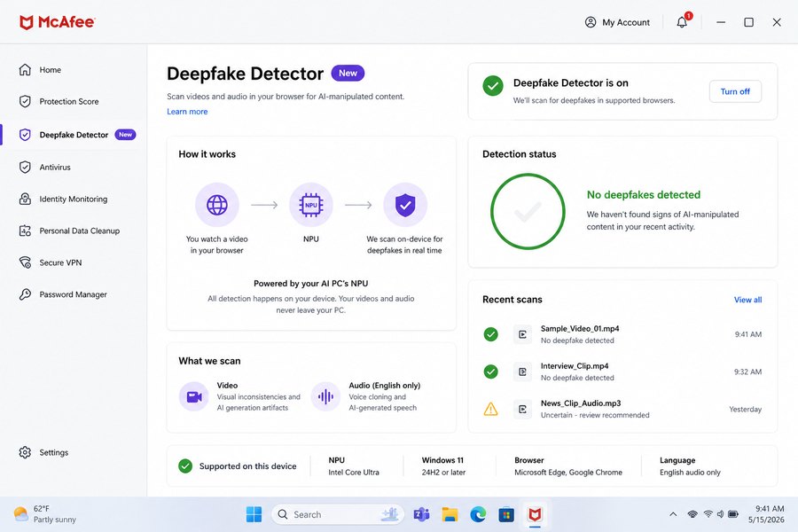Open taskbar clock showing 9:41 AM
The width and height of the screenshot is (798, 532).
766,514
